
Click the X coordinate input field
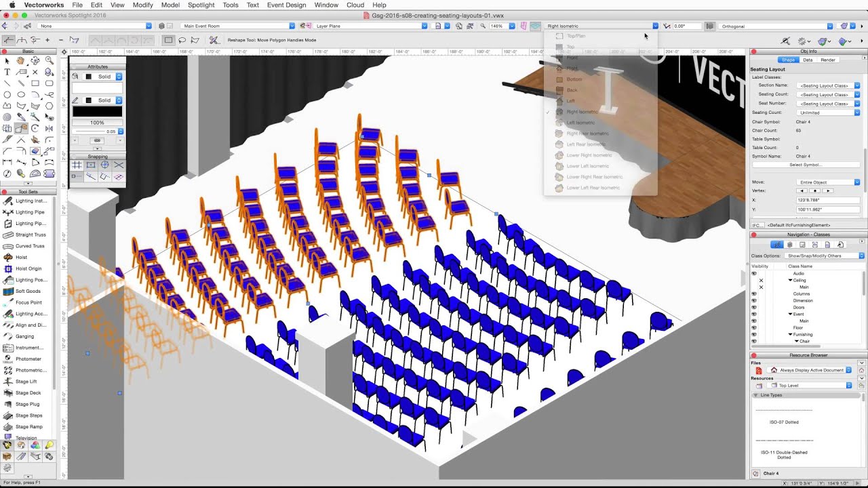click(x=828, y=200)
